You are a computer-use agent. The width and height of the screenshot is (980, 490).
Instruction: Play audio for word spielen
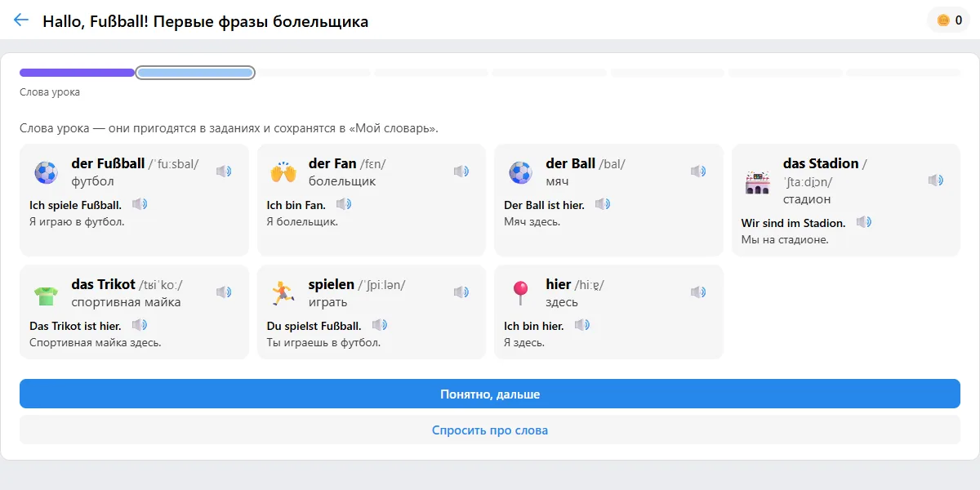(461, 292)
